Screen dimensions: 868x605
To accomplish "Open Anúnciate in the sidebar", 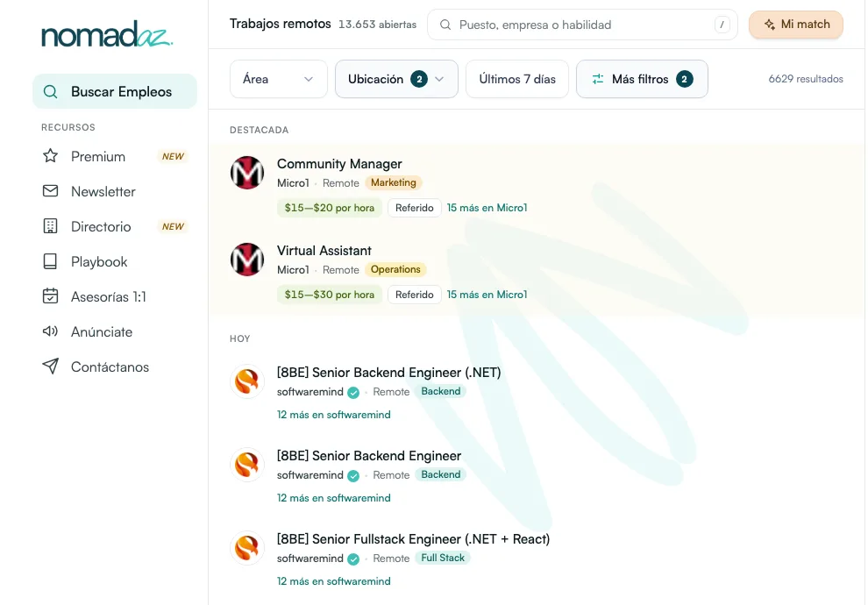I will pyautogui.click(x=115, y=331).
